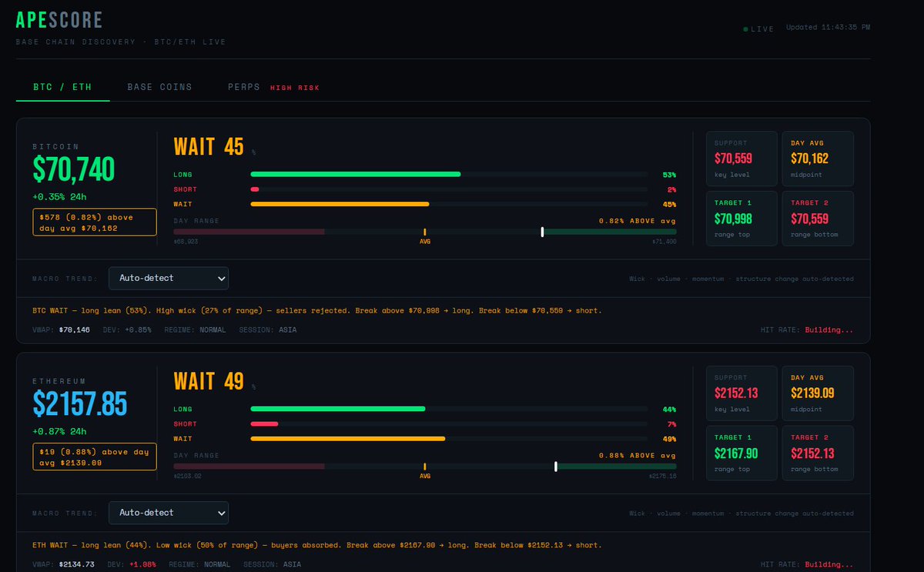Click the Ethereum price $2157.85

click(x=80, y=404)
